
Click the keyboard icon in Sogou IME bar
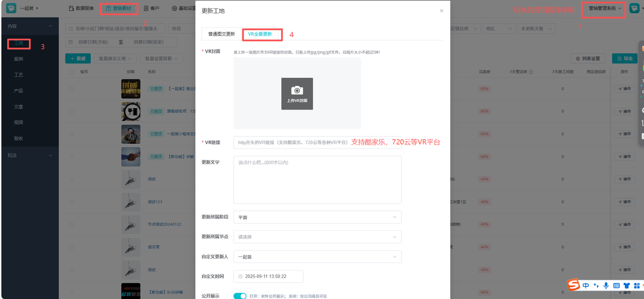click(x=617, y=285)
